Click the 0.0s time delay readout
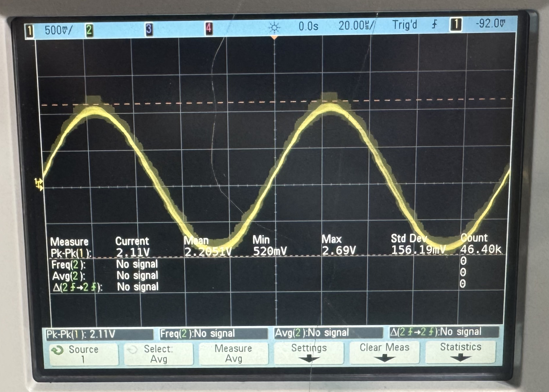Screen dimensions: 549x392 (308, 26)
